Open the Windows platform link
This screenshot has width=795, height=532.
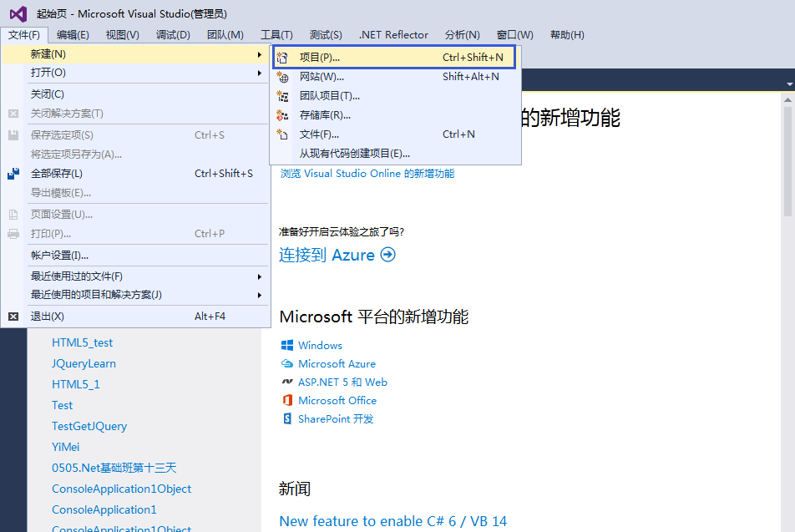point(320,346)
